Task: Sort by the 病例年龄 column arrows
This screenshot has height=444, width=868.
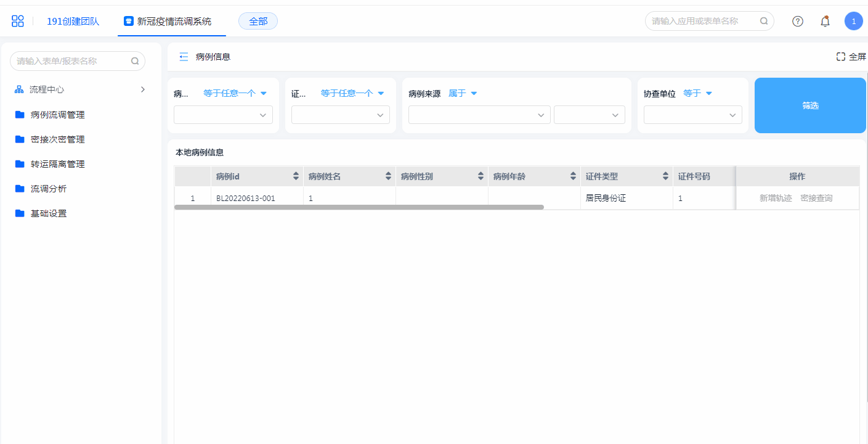Action: pyautogui.click(x=573, y=176)
